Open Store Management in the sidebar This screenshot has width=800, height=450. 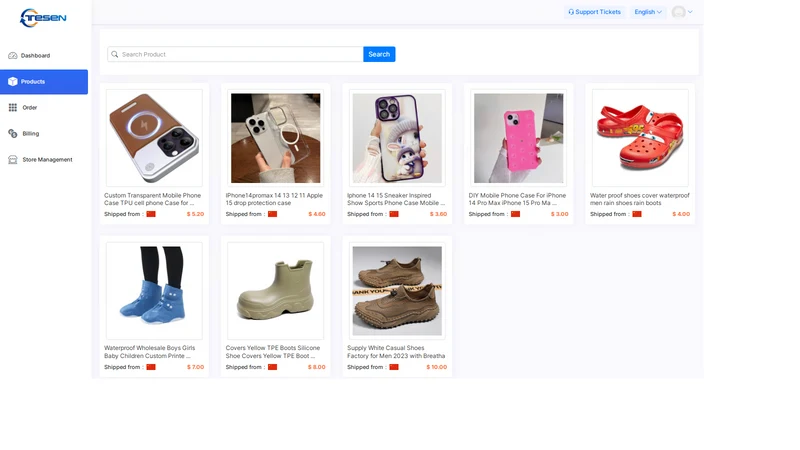coord(44,160)
